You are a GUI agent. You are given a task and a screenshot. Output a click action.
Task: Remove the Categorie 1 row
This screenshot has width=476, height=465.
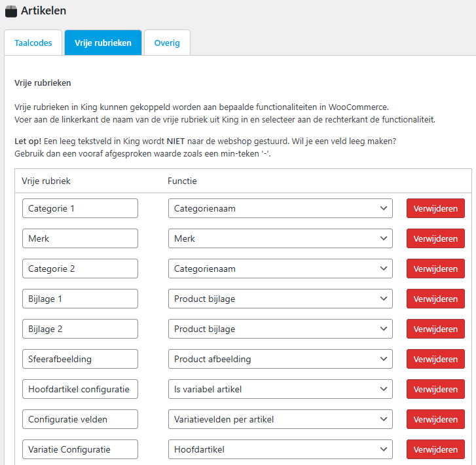435,208
